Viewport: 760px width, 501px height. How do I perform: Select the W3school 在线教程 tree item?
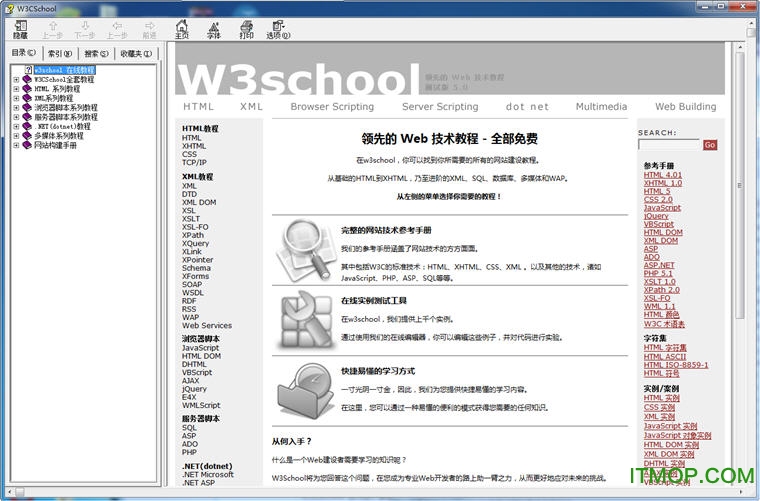pyautogui.click(x=64, y=70)
